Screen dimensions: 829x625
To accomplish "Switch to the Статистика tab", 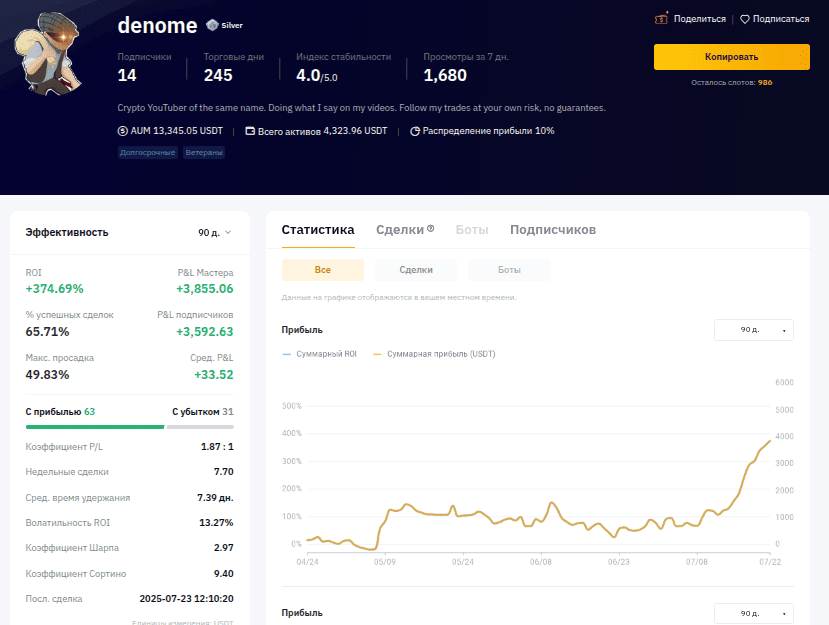I will tap(318, 230).
